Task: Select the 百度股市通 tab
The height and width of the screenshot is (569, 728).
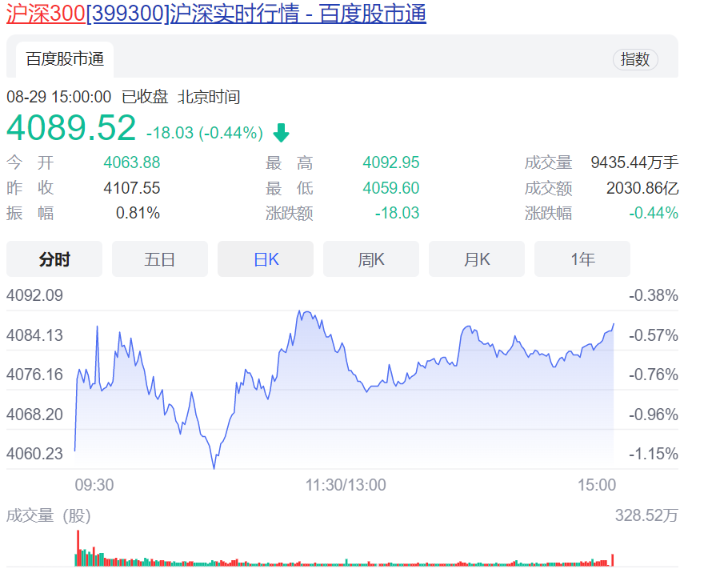Action: 65,59
